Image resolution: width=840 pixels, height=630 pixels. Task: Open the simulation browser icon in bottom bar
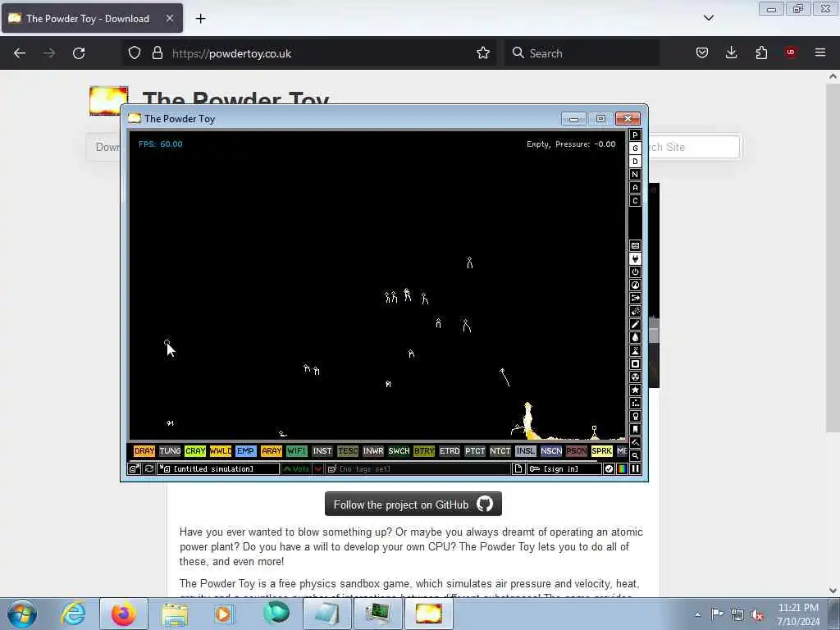(134, 468)
